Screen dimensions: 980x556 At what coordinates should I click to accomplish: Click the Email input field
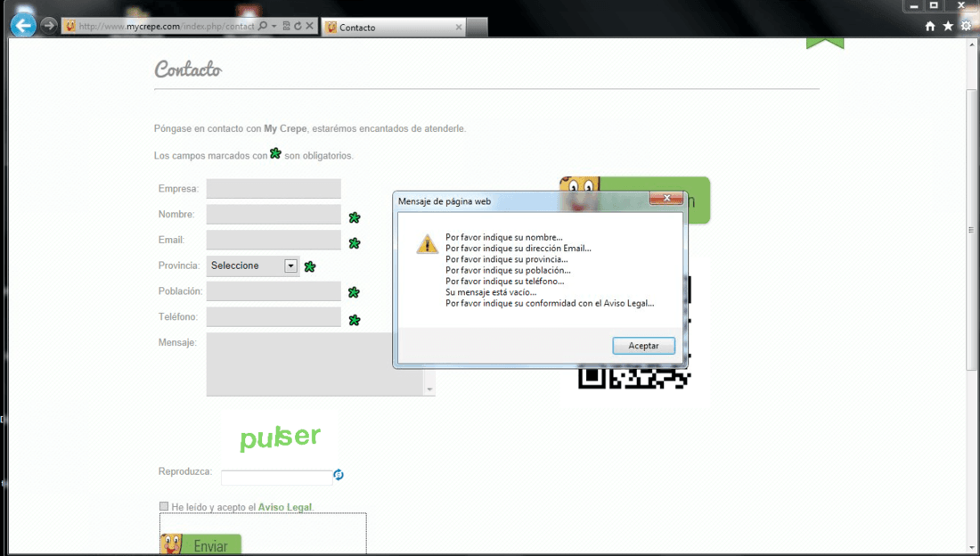274,240
